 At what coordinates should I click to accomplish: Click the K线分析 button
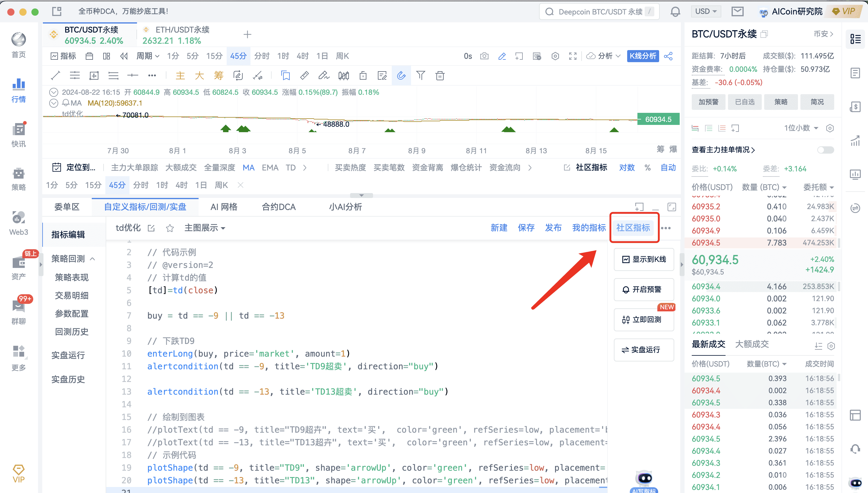click(643, 56)
